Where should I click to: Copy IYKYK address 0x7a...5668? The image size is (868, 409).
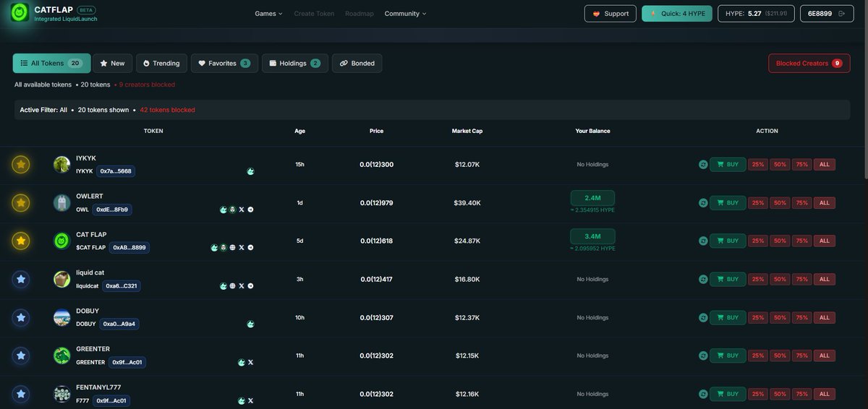[116, 171]
